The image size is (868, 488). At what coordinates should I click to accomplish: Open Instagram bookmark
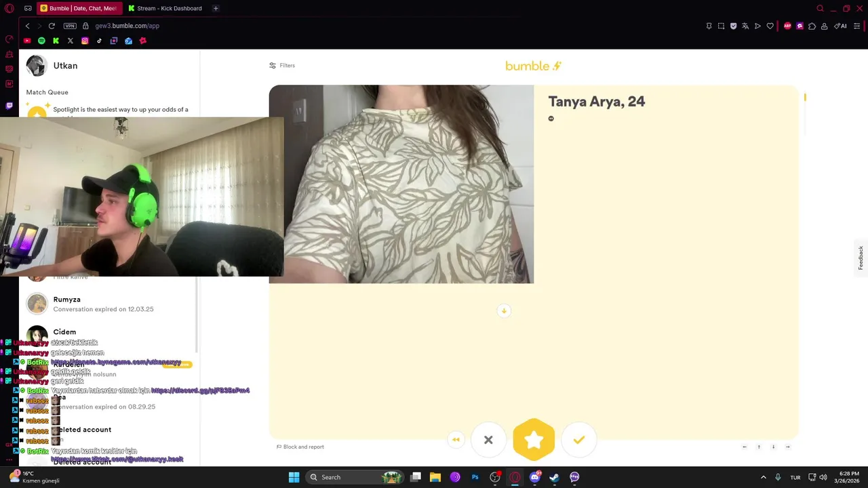85,41
